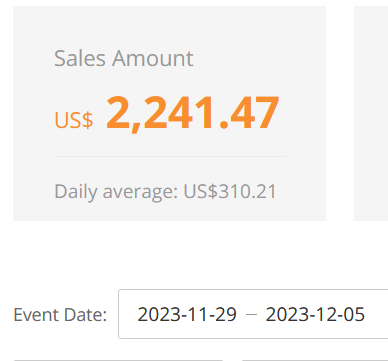Image resolution: width=388 pixels, height=361 pixels.
Task: Click the 2,241.47 sales total figure
Action: (192, 113)
